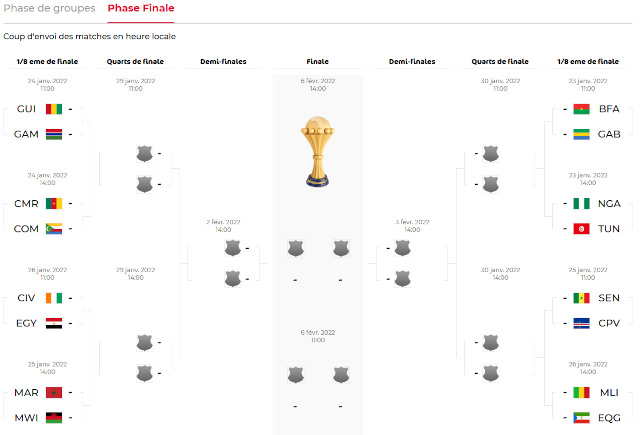Click the Cameroon flag icon
Image resolution: width=640 pixels, height=435 pixels.
tap(53, 203)
